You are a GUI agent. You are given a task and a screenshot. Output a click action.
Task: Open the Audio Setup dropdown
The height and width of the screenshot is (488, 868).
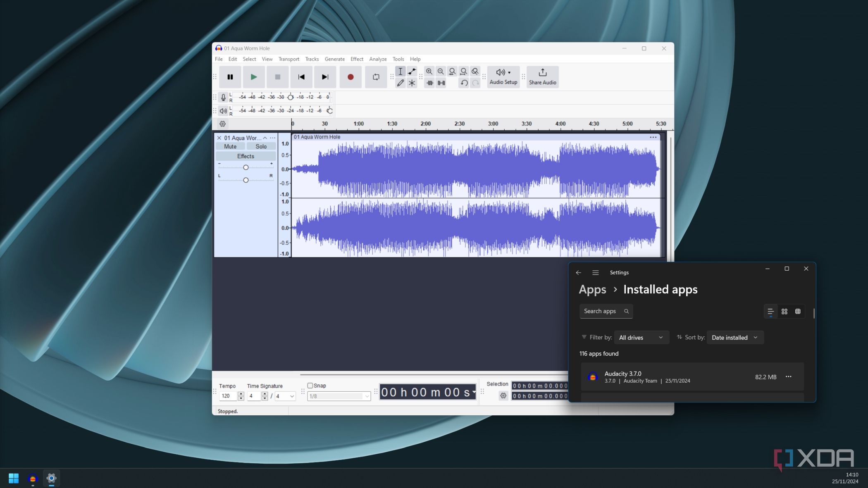503,77
